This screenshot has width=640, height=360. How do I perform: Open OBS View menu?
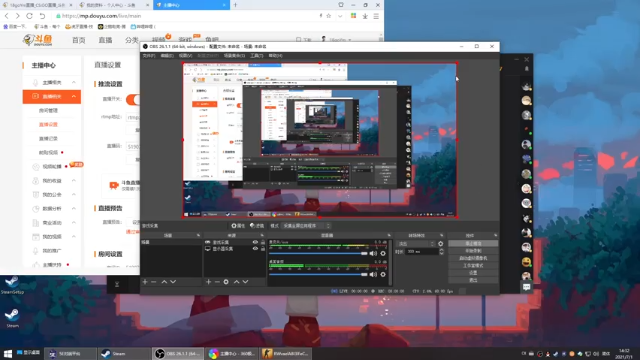coord(185,56)
